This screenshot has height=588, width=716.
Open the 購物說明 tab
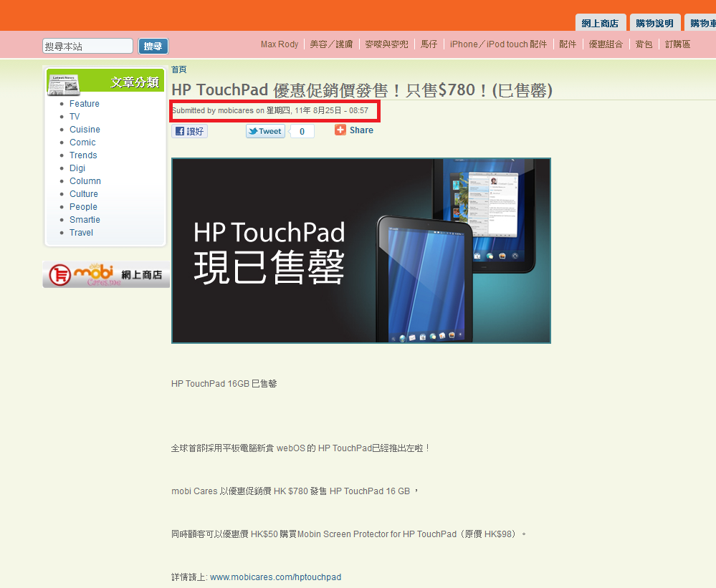pos(654,23)
